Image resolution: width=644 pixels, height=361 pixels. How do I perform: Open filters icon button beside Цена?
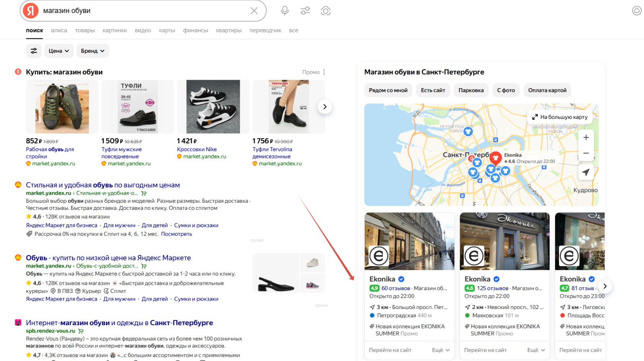pos(34,51)
